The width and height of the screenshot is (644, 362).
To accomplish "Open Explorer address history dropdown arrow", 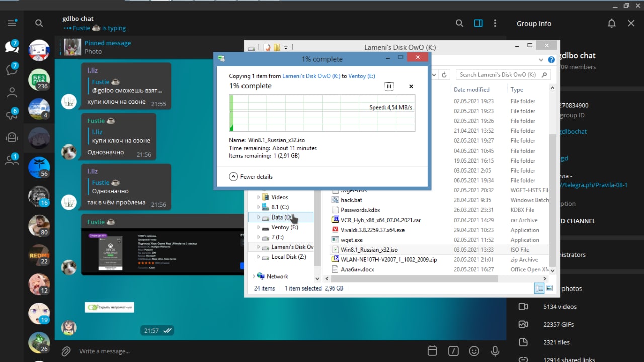I will [x=434, y=75].
